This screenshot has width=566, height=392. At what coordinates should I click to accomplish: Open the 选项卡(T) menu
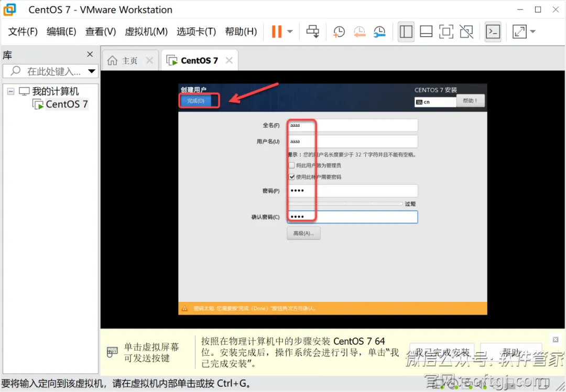[x=196, y=32]
